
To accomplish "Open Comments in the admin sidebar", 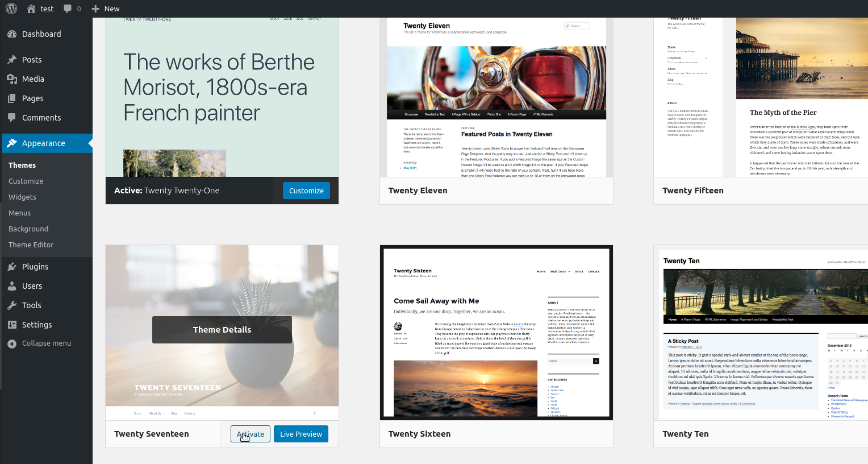I will pyautogui.click(x=41, y=118).
